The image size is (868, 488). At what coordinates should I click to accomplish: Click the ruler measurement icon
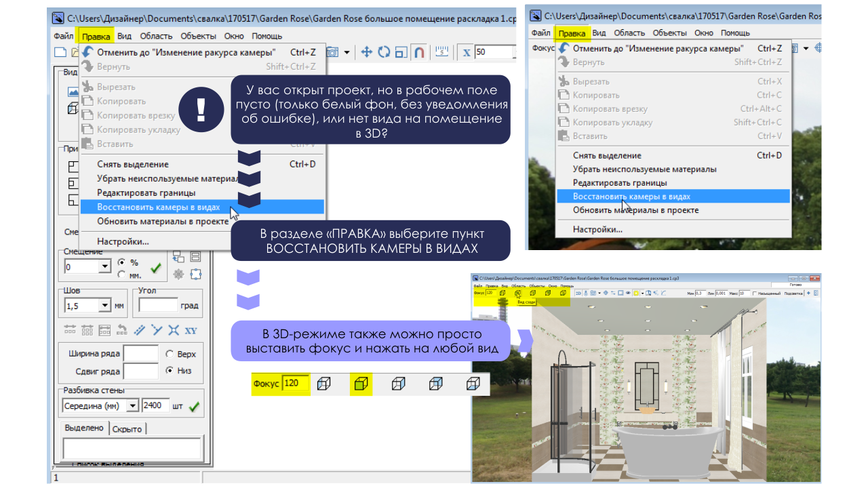click(443, 52)
